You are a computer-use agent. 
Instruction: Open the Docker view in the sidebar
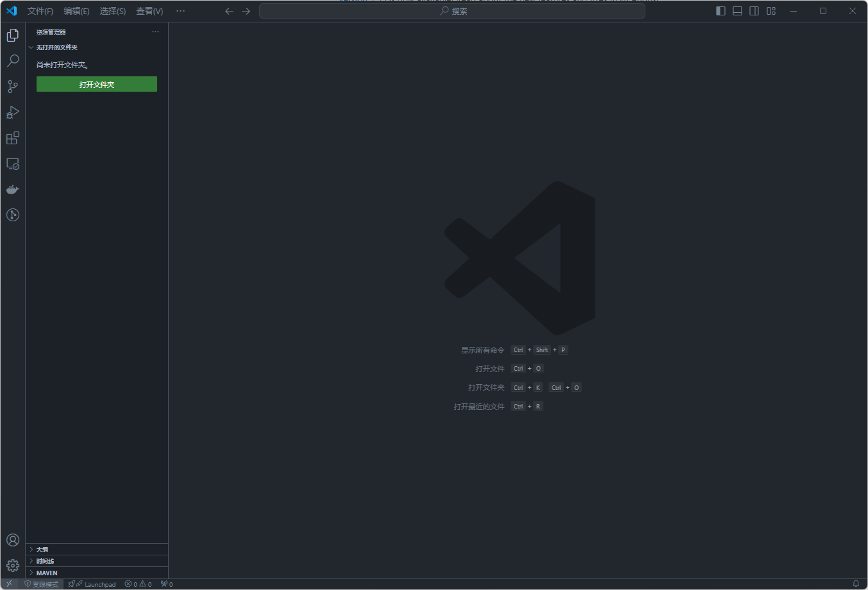click(12, 189)
